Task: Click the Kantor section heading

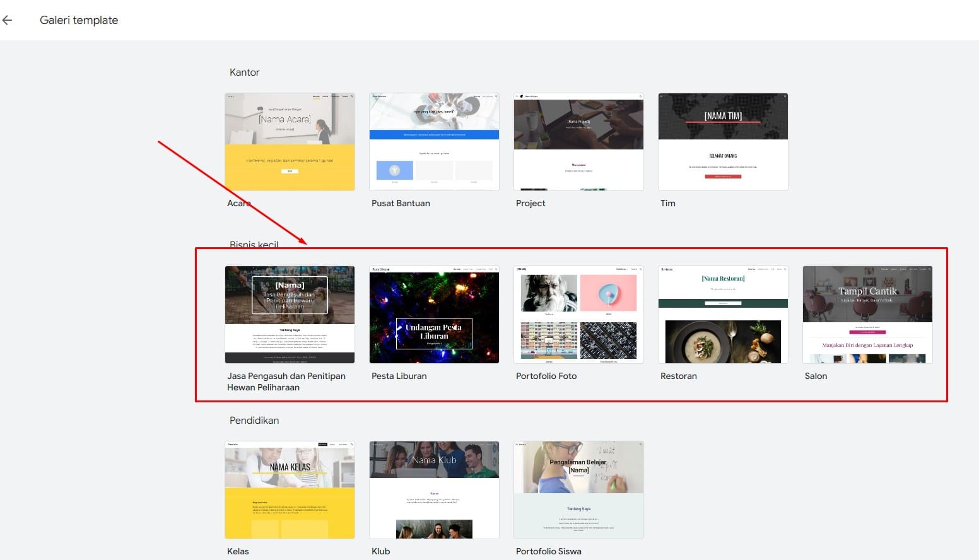Action: point(245,73)
